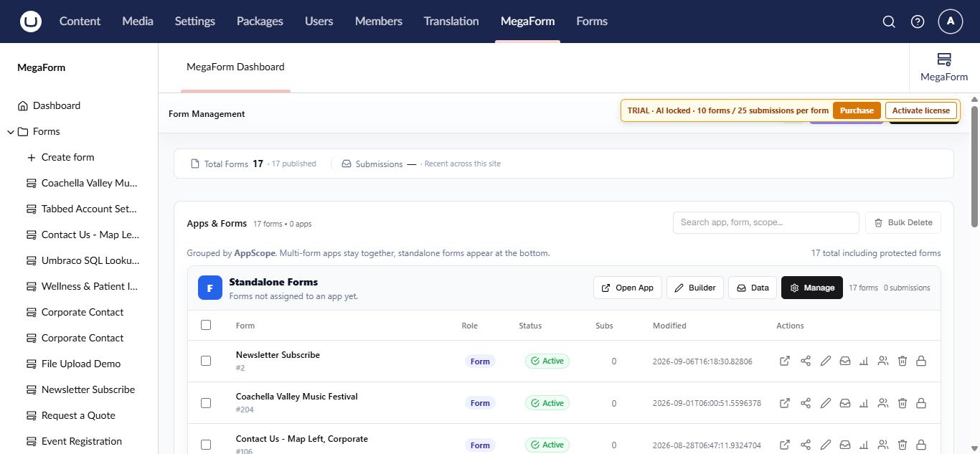Click Open App for Standalone Forms

[x=628, y=288]
